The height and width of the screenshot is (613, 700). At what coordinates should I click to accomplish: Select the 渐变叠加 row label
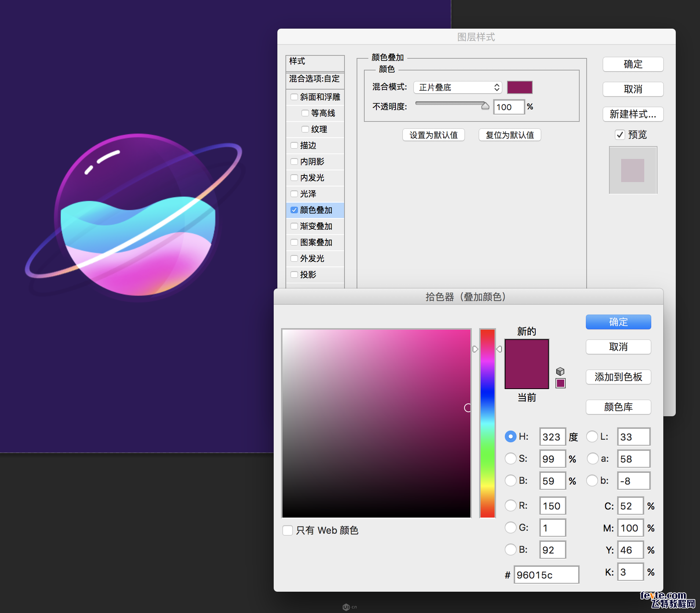pos(316,226)
